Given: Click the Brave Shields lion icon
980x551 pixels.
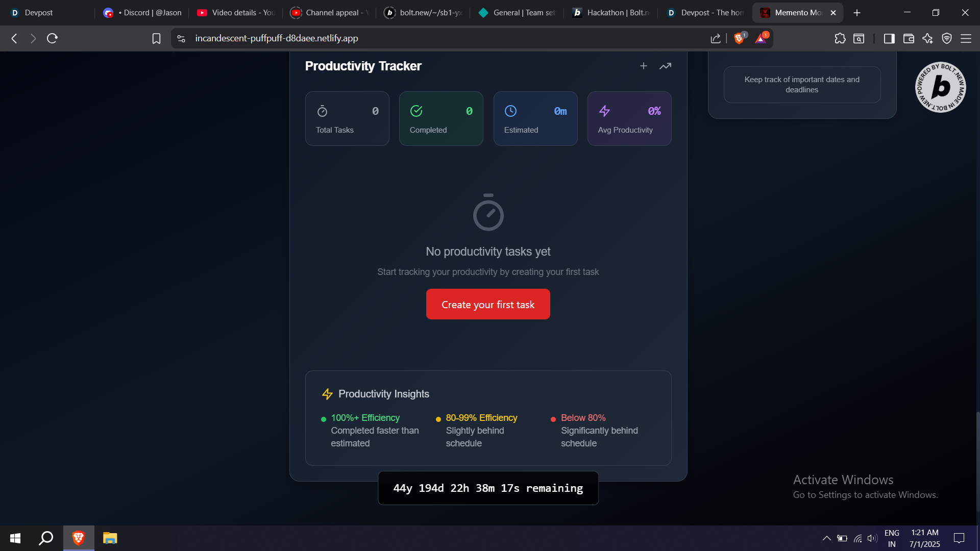Looking at the screenshot, I should 739,38.
